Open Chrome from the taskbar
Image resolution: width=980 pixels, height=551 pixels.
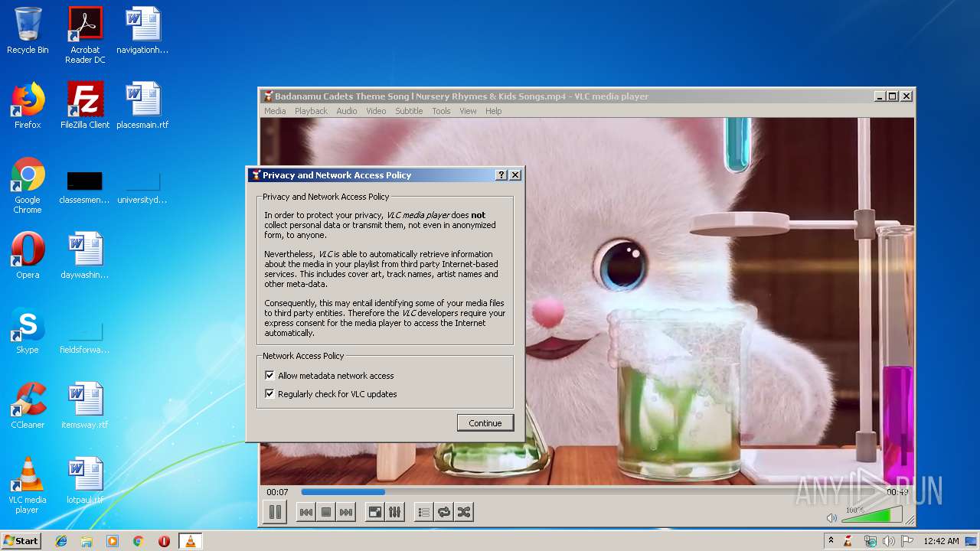tap(138, 541)
